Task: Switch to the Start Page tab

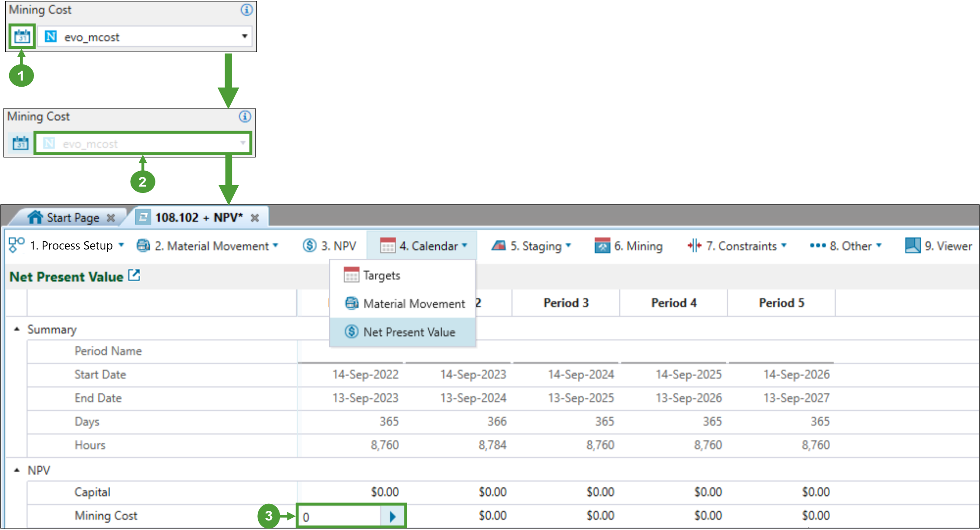Action: [73, 217]
